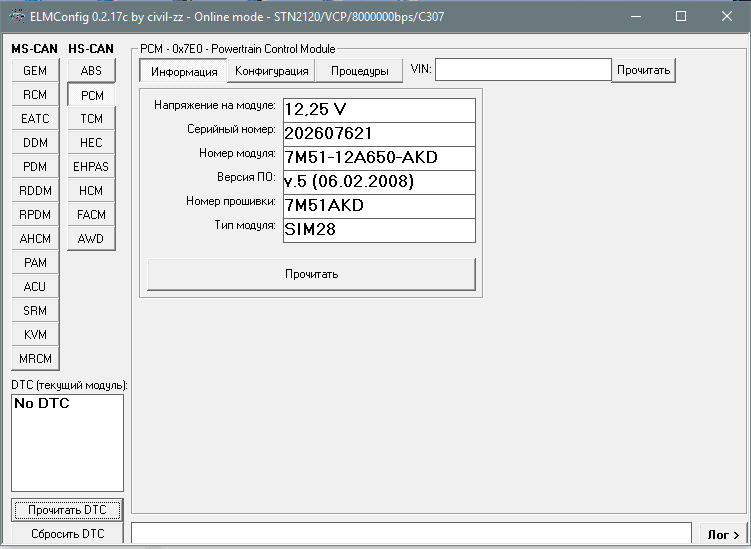
Task: Select the AWD module
Action: pyautogui.click(x=91, y=239)
